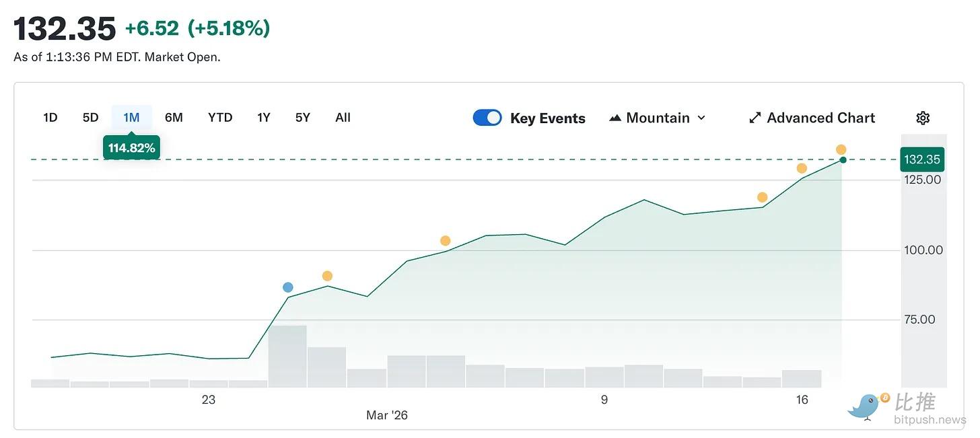The width and height of the screenshot is (980, 438).
Task: Show the All time range
Action: click(343, 118)
